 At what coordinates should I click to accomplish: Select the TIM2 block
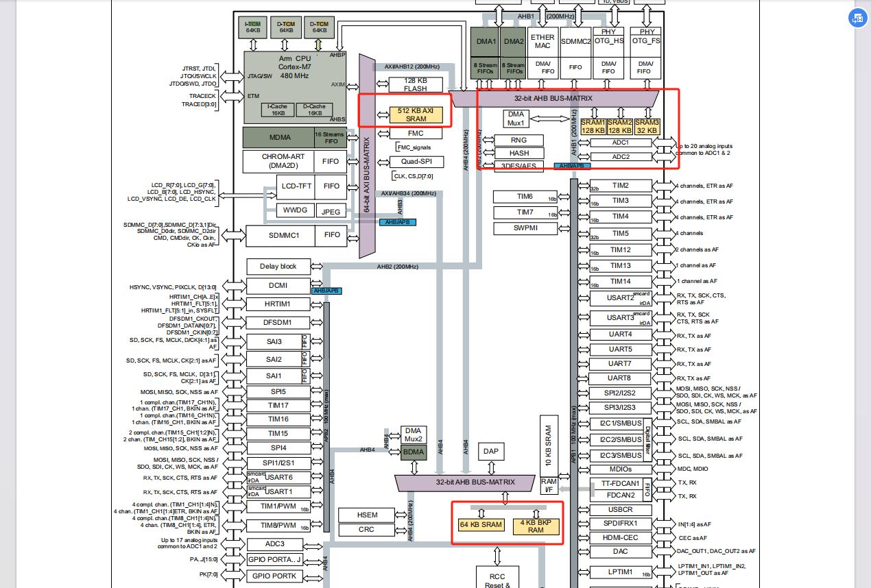point(621,186)
